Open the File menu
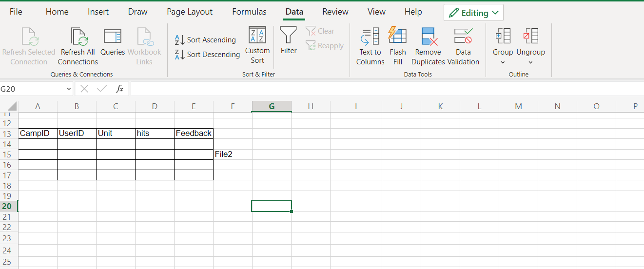 [x=16, y=12]
